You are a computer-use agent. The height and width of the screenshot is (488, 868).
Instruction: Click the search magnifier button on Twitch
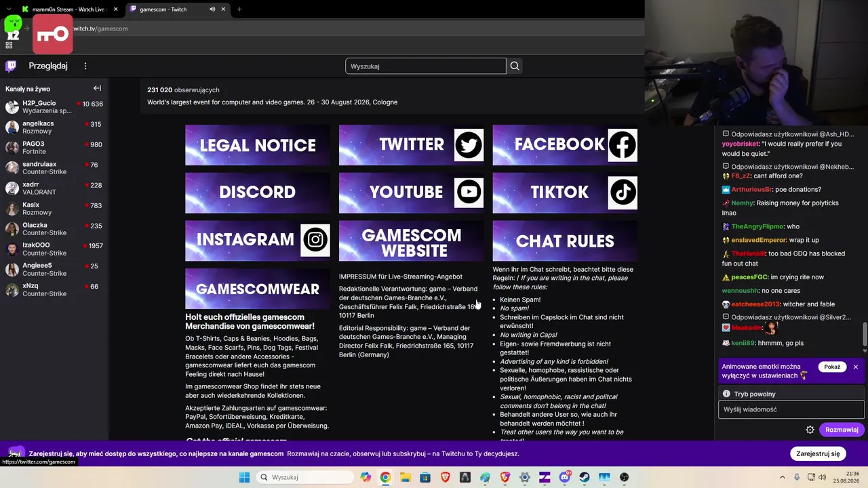pyautogui.click(x=515, y=66)
